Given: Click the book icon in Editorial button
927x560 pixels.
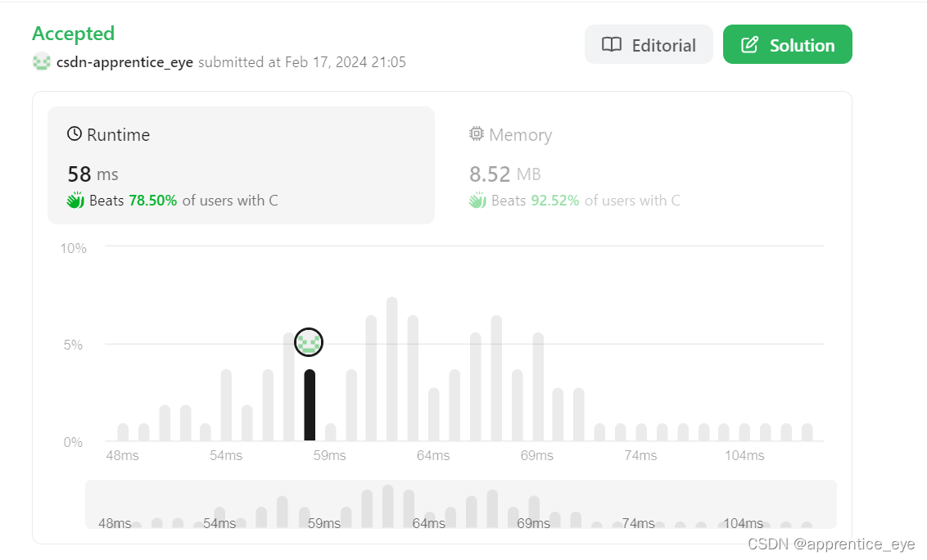Looking at the screenshot, I should click(611, 44).
